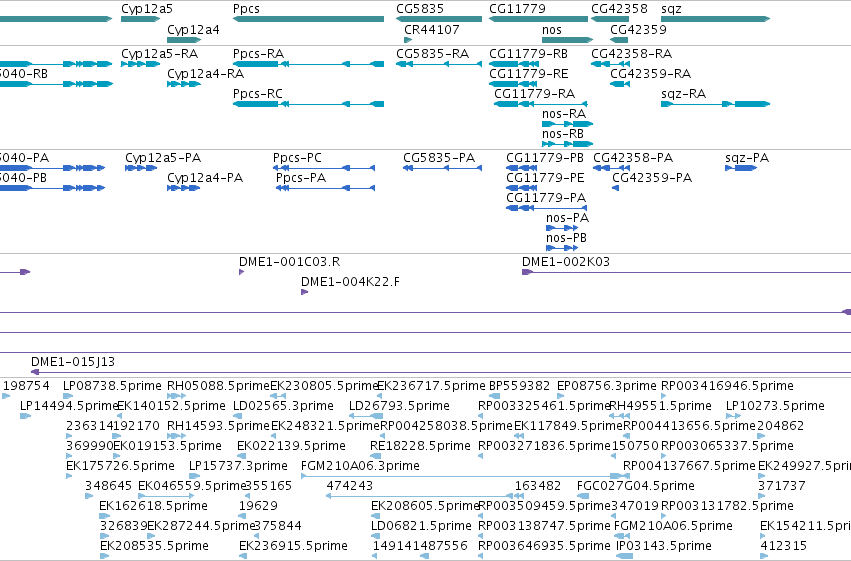Click the nos-PA protein feature

click(562, 228)
